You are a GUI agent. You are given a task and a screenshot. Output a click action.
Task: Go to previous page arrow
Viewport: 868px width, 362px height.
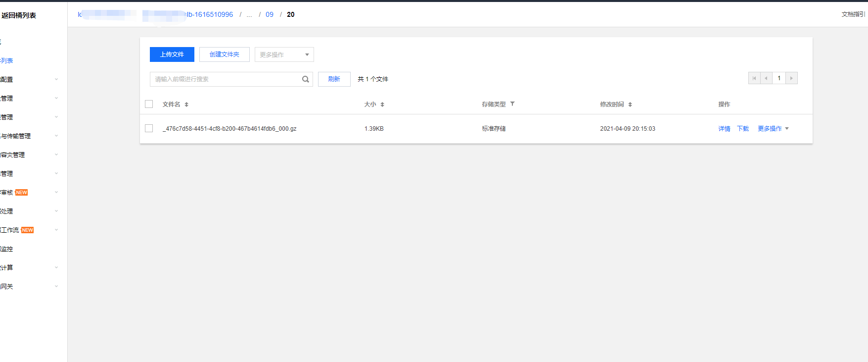click(x=766, y=78)
